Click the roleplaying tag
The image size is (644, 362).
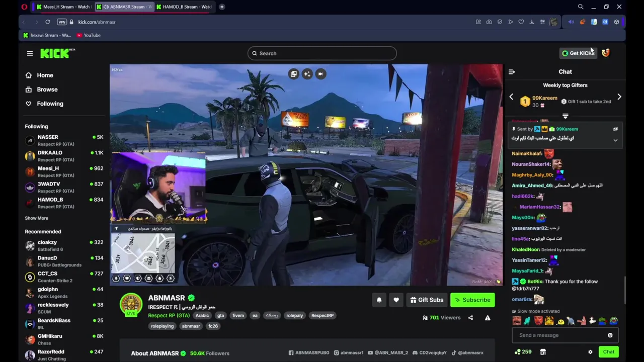[162, 326]
